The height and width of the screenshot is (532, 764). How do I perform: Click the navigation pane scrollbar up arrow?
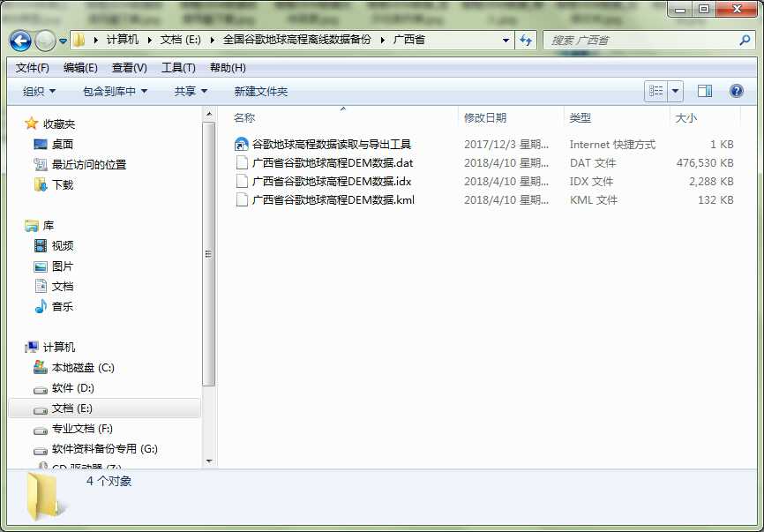209,115
